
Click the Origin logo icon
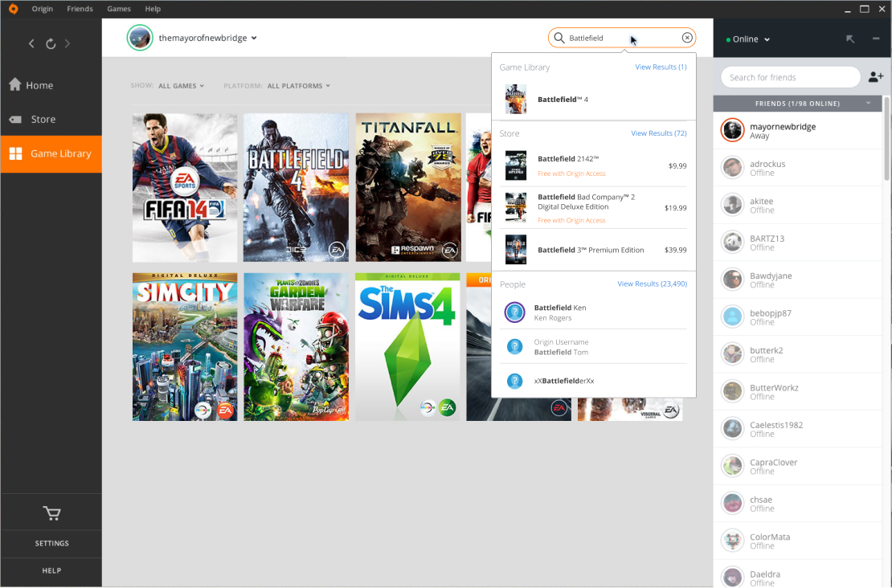(x=13, y=9)
